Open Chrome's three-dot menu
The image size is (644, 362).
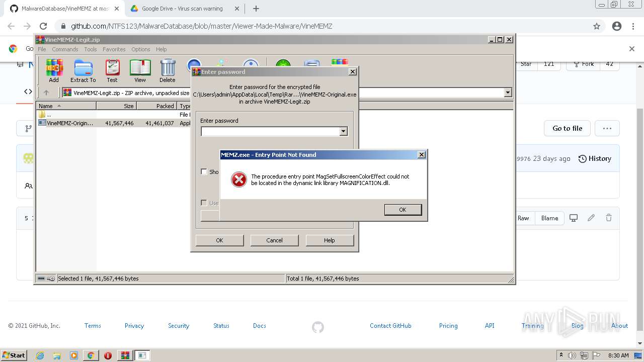pyautogui.click(x=633, y=26)
